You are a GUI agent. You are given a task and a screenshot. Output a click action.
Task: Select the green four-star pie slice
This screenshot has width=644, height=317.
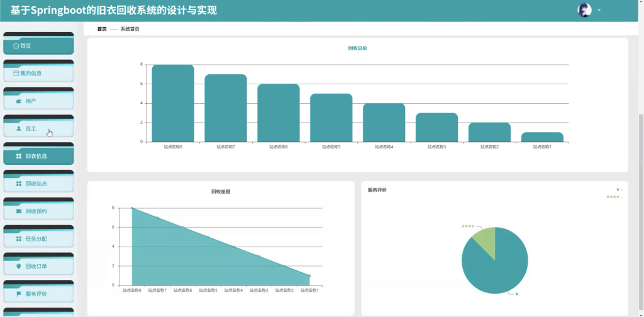tap(486, 241)
